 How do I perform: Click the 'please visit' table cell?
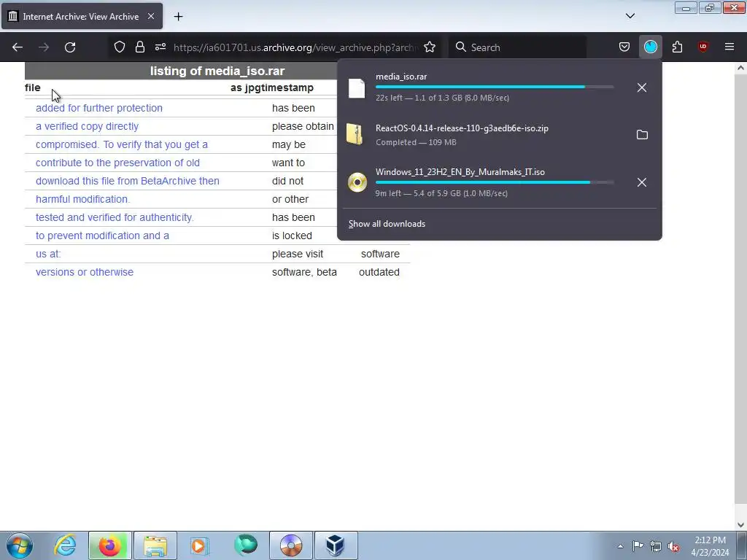pyautogui.click(x=298, y=254)
